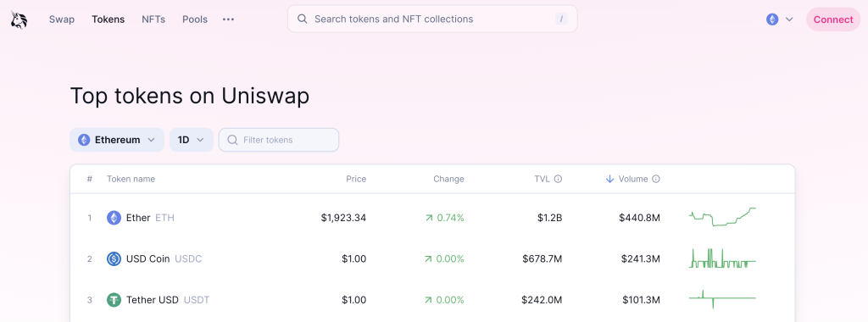Open the Ethereum chain filter dropdown
This screenshot has width=868, height=322.
[117, 140]
